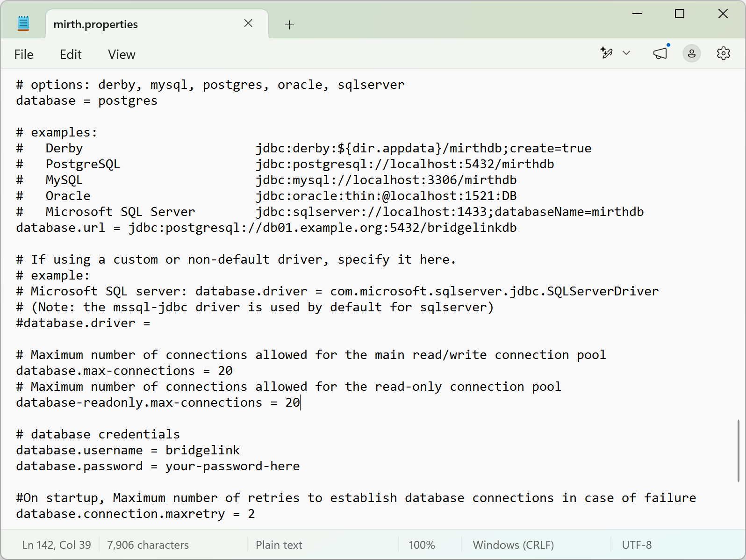Close the Notepad window
This screenshot has width=746, height=560.
pos(723,14)
